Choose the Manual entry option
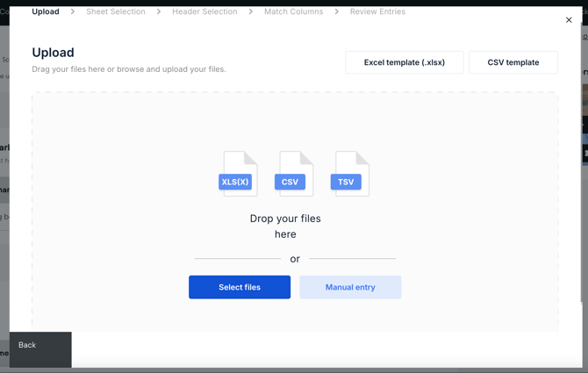Viewport: 588px width, 373px height. (350, 287)
